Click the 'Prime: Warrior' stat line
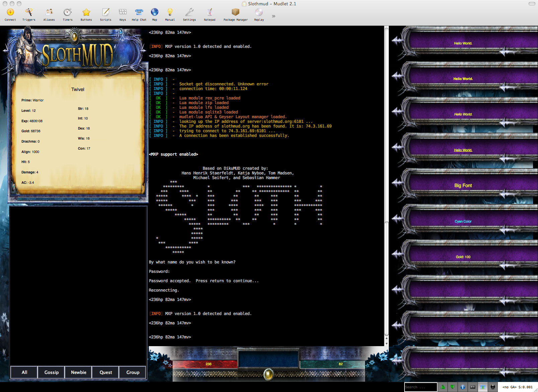Viewport: 538px width, 392px height. tap(32, 100)
